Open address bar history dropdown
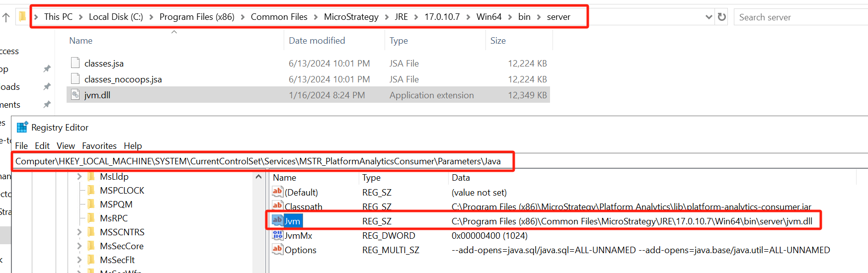 [x=709, y=17]
